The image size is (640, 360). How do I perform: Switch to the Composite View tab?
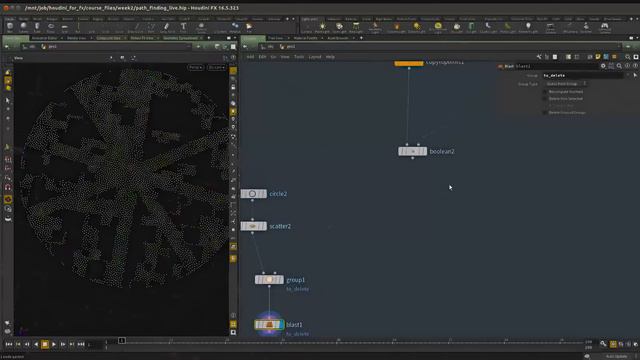[x=109, y=38]
